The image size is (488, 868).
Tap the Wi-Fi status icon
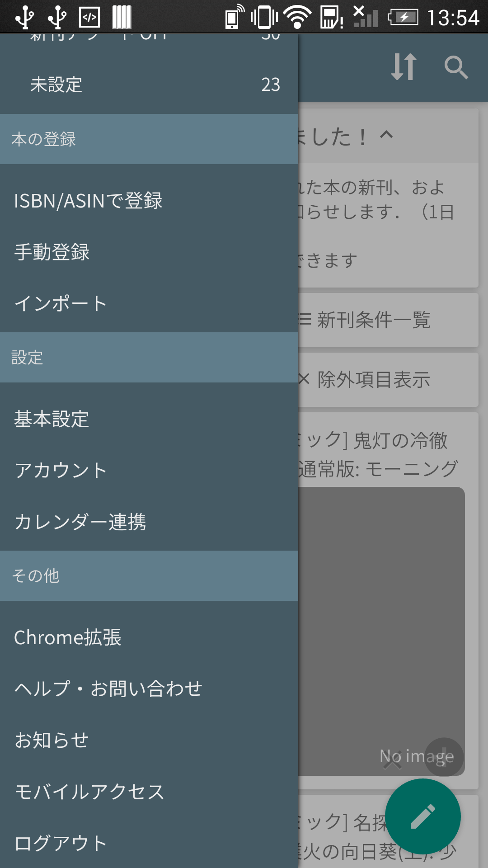(297, 18)
